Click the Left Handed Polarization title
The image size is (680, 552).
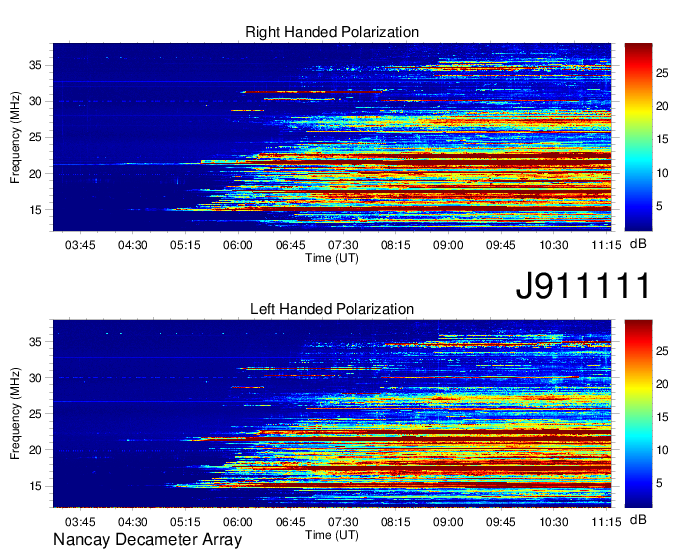point(332,309)
